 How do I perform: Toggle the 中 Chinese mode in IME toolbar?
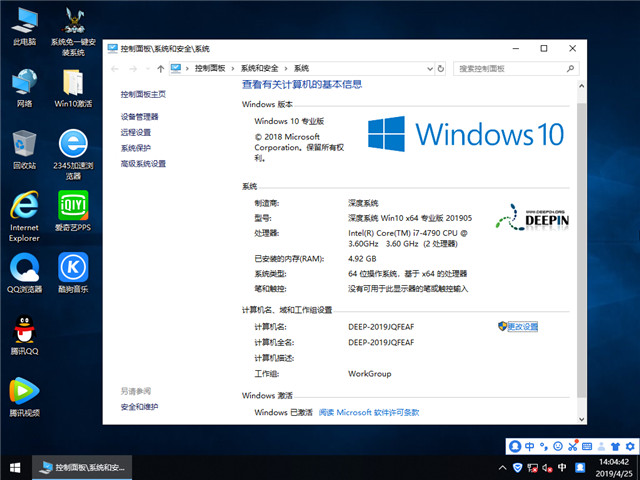tap(529, 446)
